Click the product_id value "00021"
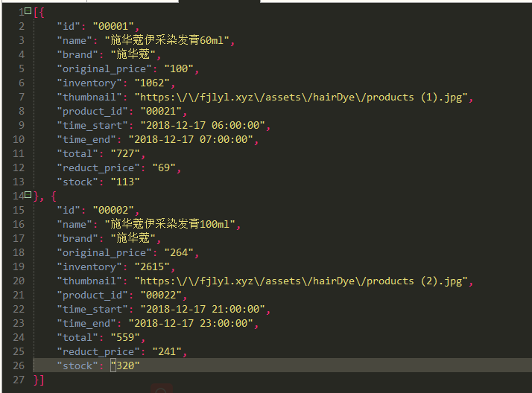532x393 pixels. pyautogui.click(x=161, y=112)
